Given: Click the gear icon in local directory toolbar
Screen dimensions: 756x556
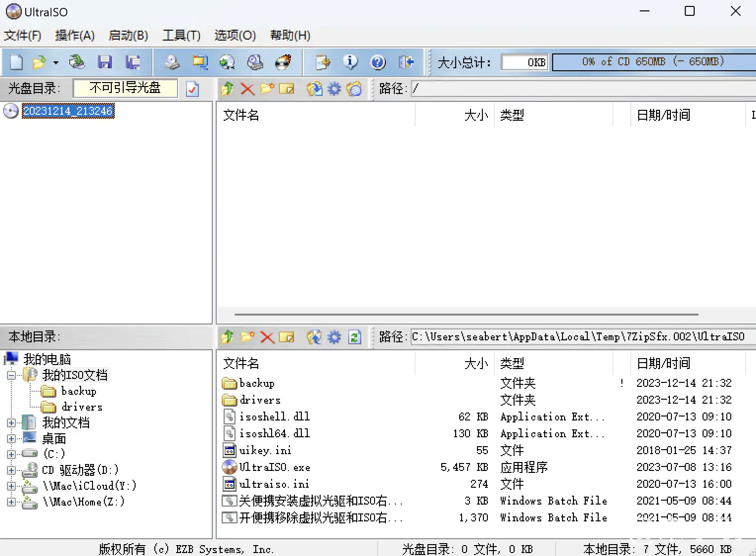Looking at the screenshot, I should [334, 337].
